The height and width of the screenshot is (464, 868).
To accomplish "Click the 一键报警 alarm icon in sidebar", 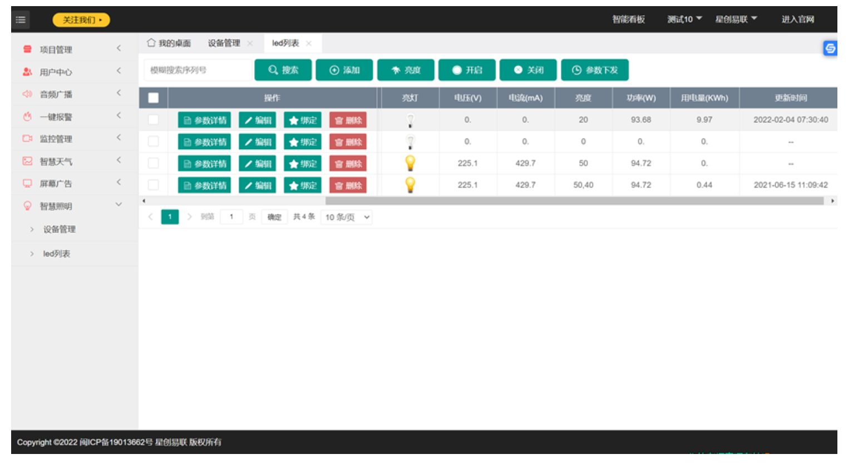I will (27, 117).
